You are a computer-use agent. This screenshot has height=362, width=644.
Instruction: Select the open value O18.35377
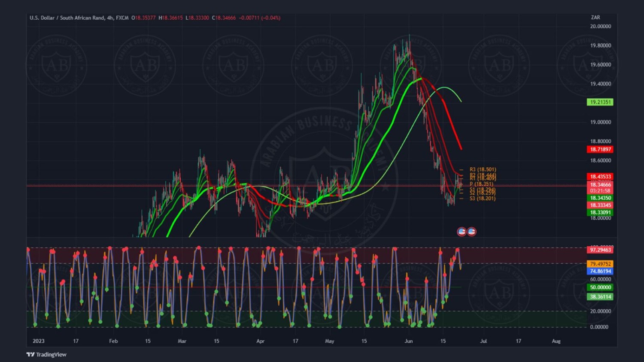click(143, 18)
